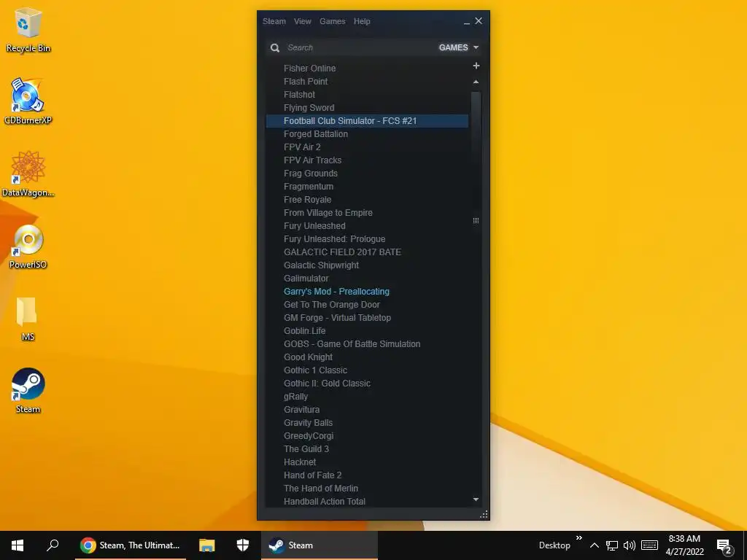747x560 pixels.
Task: Open the notification center icon
Action: point(724,545)
